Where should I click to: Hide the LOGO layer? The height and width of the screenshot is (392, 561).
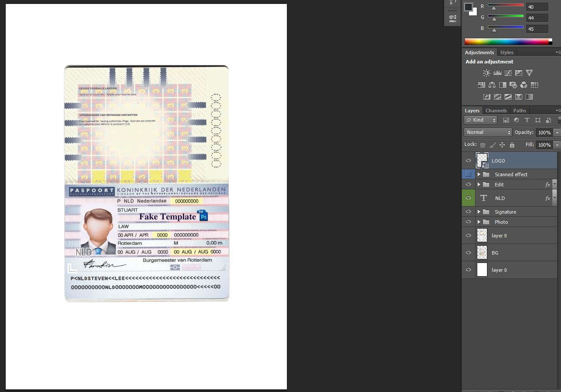click(468, 160)
